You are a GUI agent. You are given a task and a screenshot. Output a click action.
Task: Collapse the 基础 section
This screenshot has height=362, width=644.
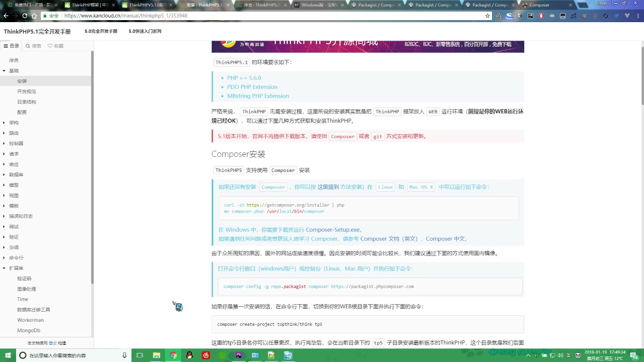coord(4,71)
